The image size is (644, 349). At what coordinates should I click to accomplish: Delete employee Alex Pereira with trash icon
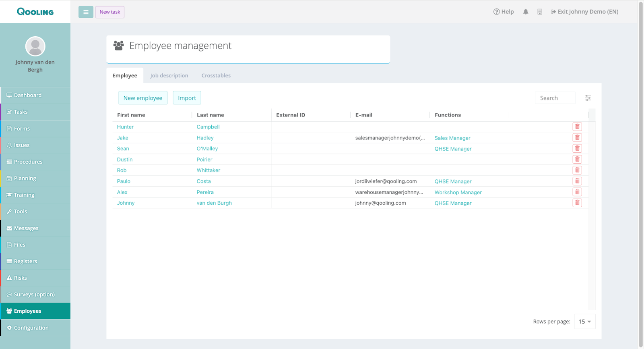(x=577, y=192)
